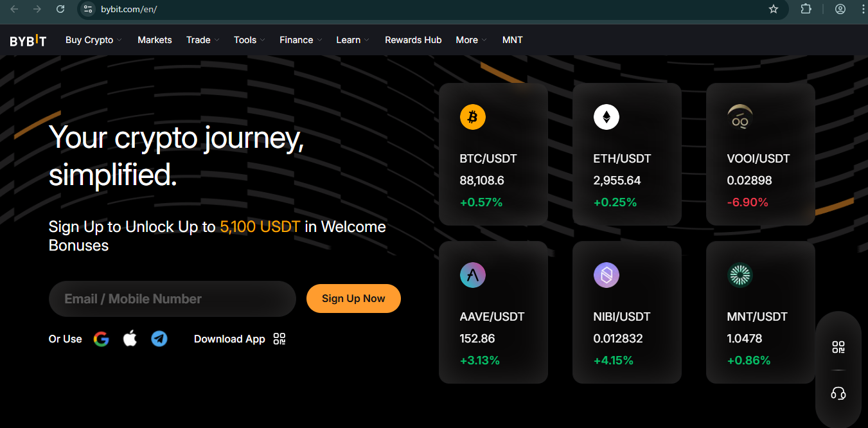The height and width of the screenshot is (428, 868).
Task: Click the MNT/USDT pair label
Action: click(x=757, y=317)
